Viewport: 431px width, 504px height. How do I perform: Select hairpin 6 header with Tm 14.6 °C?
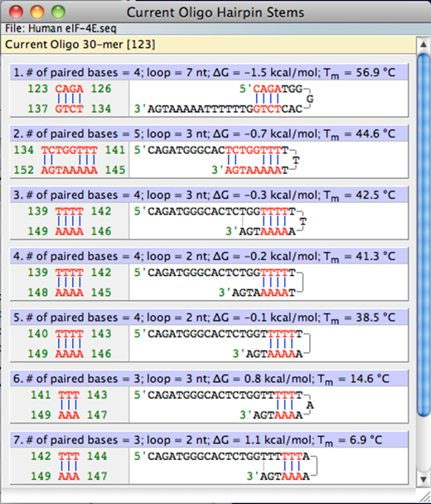[x=209, y=379]
